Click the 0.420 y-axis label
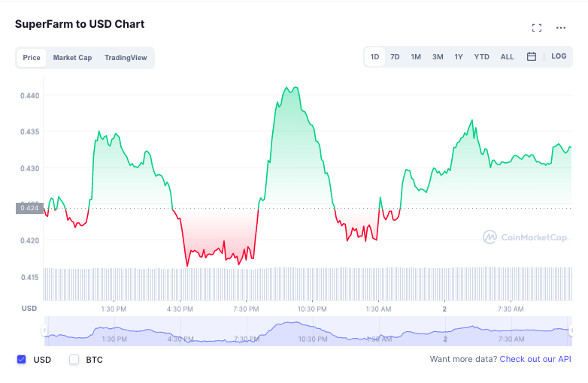This screenshot has width=588, height=383. pyautogui.click(x=29, y=241)
